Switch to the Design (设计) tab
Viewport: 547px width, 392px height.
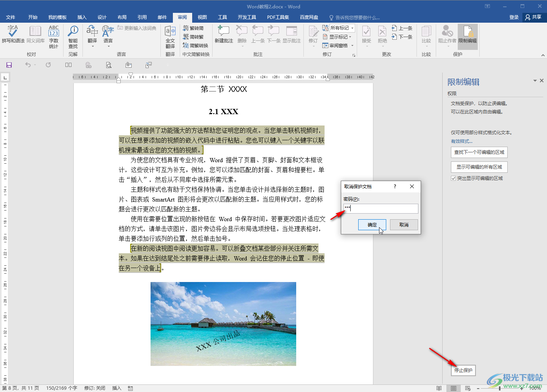(x=102, y=17)
